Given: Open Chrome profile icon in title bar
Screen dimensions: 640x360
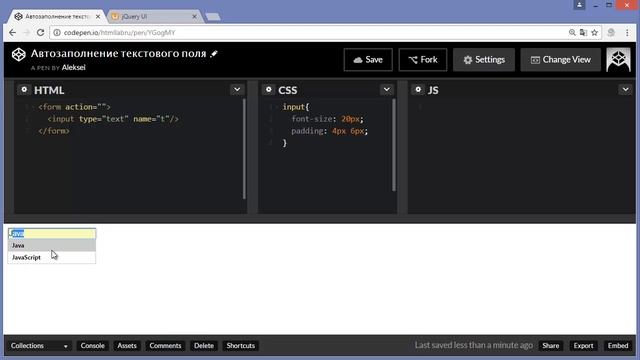Looking at the screenshot, I should click(579, 5).
